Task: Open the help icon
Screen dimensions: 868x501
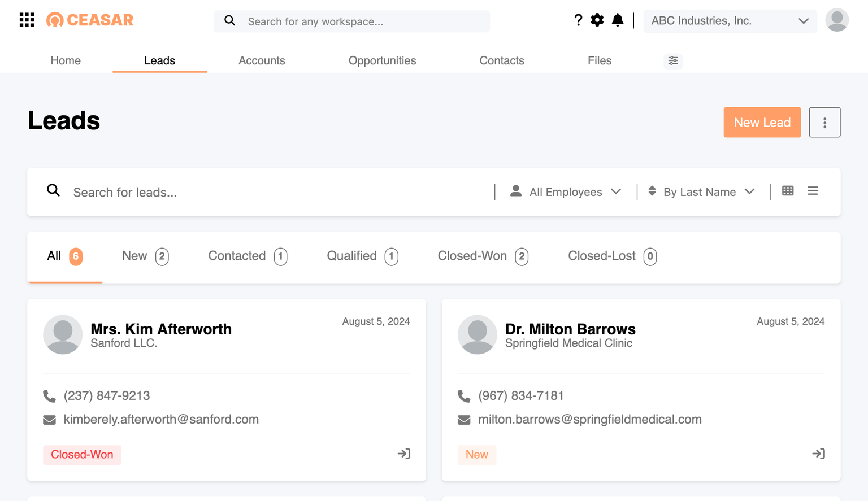Action: [x=578, y=20]
